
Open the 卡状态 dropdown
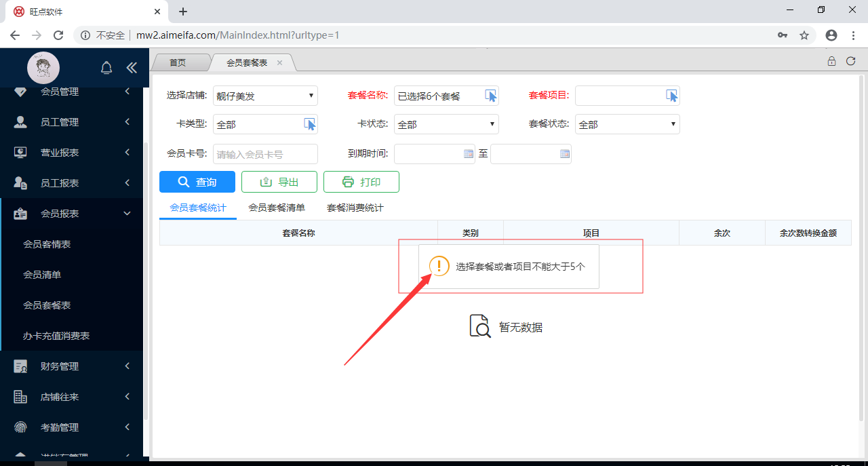(x=446, y=124)
